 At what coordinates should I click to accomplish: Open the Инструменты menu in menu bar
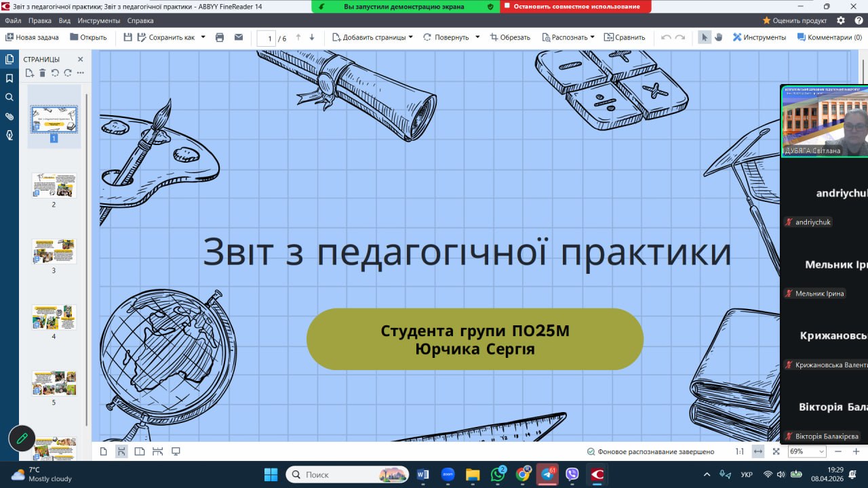point(99,20)
